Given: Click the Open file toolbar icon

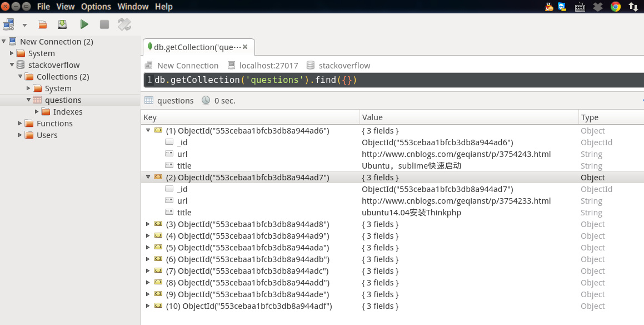Looking at the screenshot, I should tap(42, 24).
